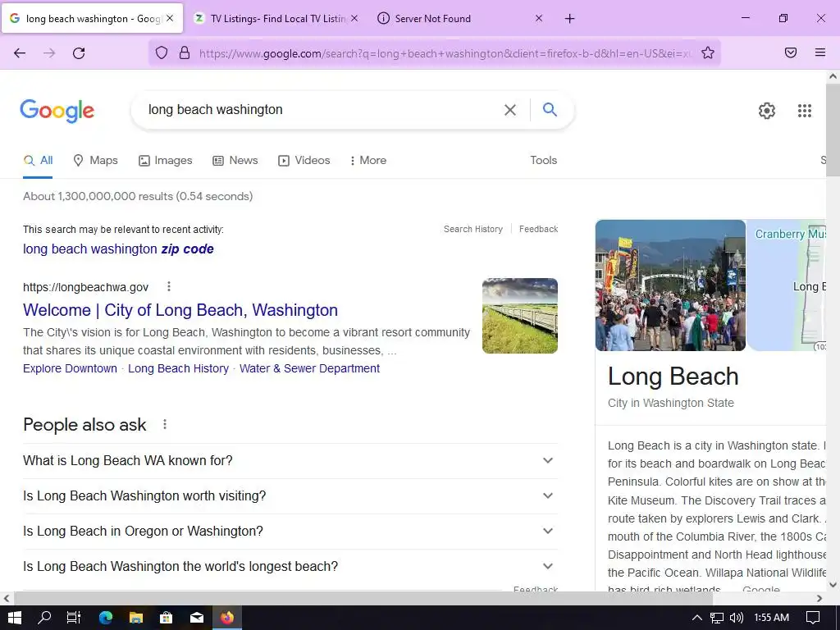Open the Explore Downtown sitelink
The image size is (840, 630).
(x=71, y=368)
